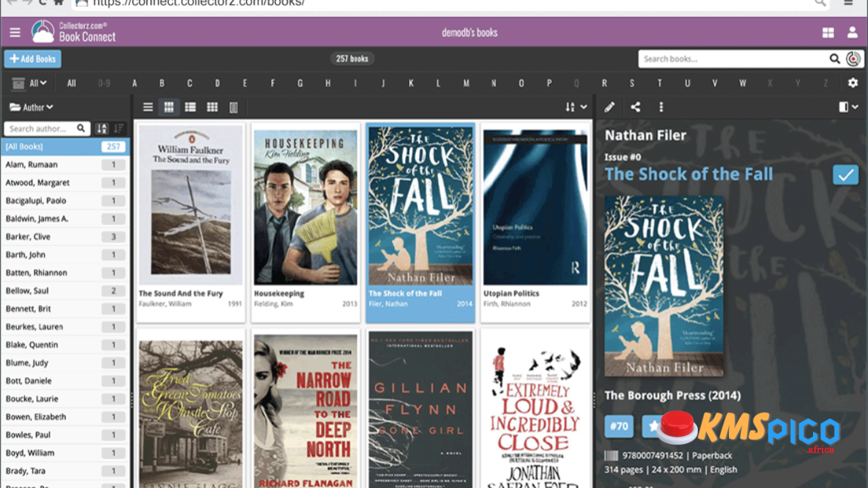Filter books by All in alphabet bar

(71, 83)
